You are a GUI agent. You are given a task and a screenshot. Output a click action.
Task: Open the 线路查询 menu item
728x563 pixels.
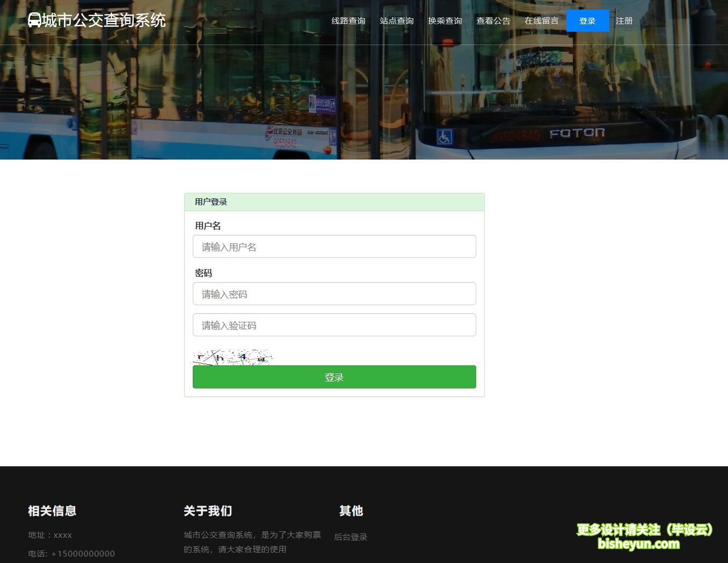coord(348,21)
